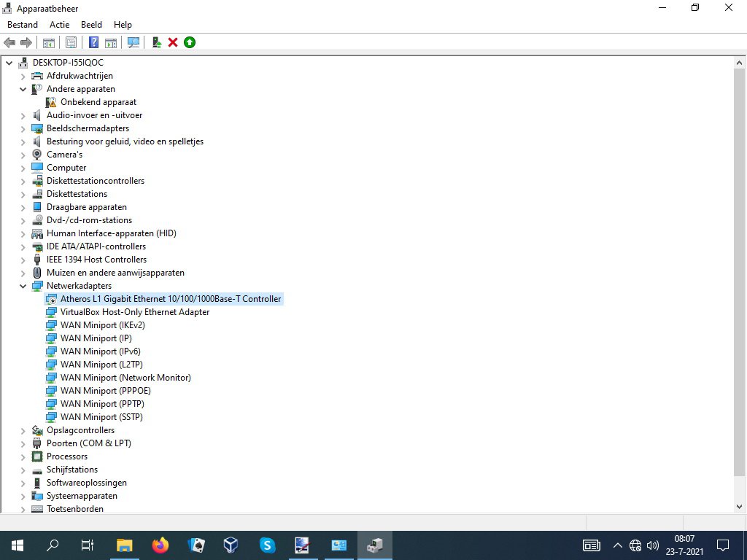This screenshot has height=560, width=747.
Task: Collapse the Andere apparaten category
Action: [23, 89]
